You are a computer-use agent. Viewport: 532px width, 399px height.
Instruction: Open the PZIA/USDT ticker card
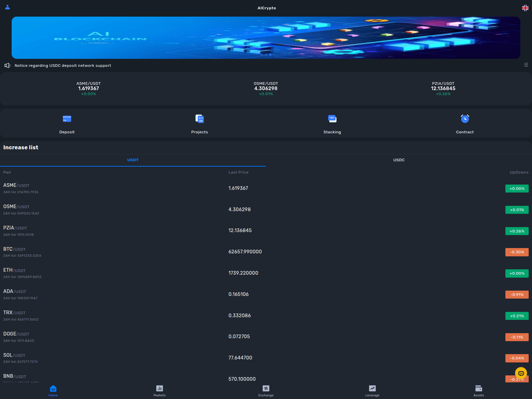(x=443, y=88)
